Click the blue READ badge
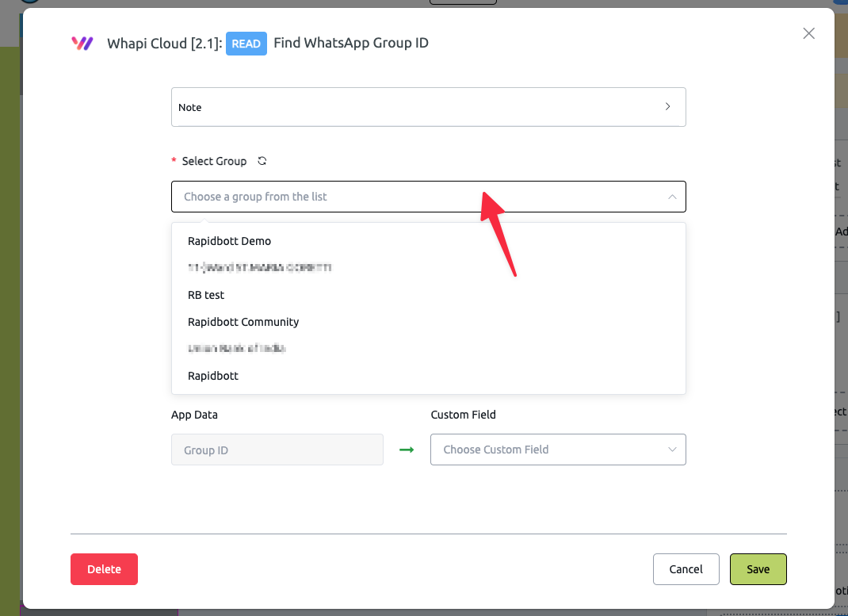Viewport: 848px width, 616px height. coord(246,44)
